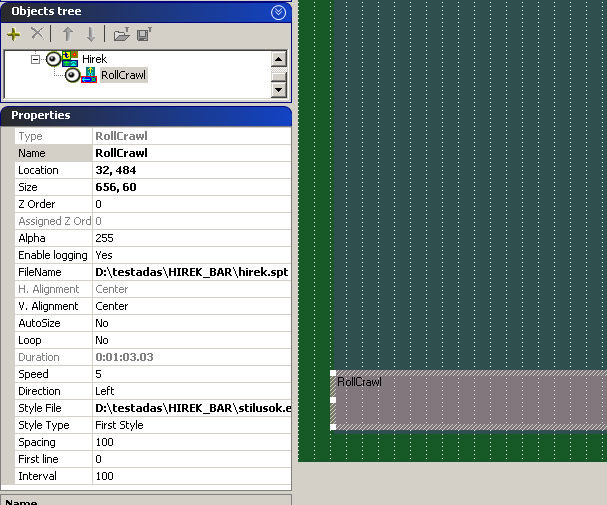Select the RollCrawl item in the tree
Screen dimensions: 607x505
click(123, 75)
